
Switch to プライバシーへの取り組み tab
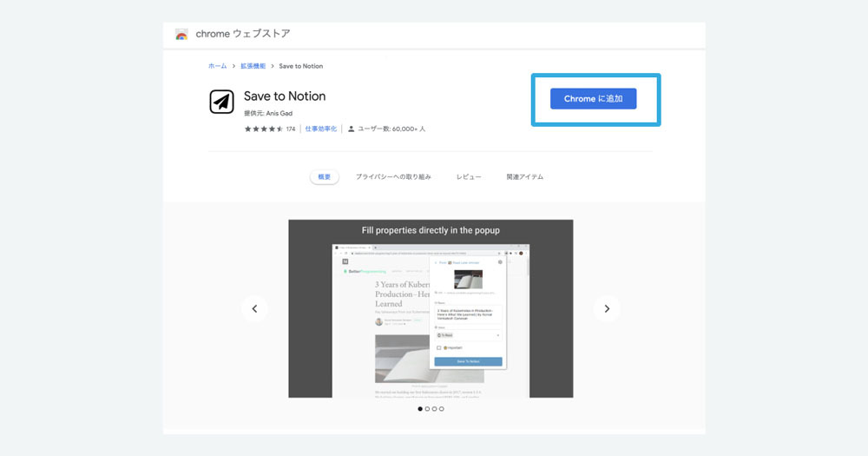point(393,176)
